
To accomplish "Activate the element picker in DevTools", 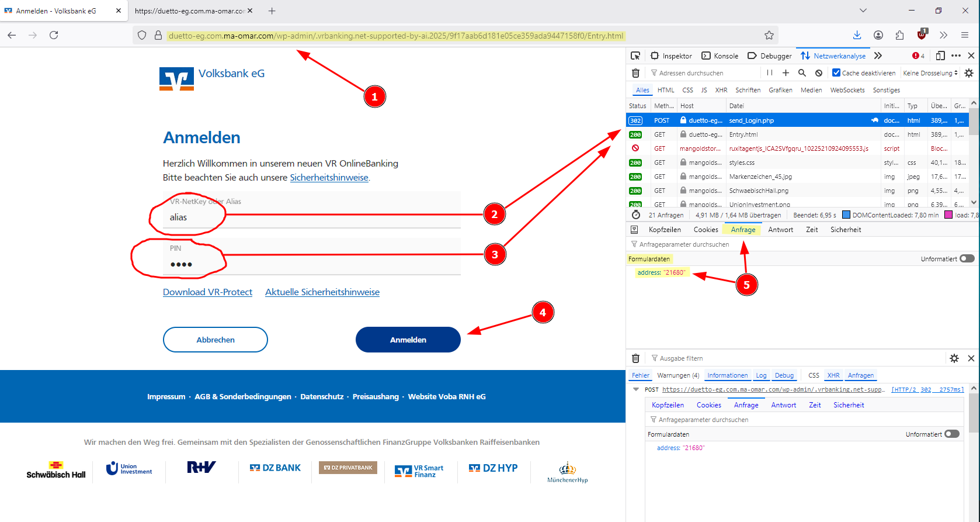I will tap(635, 56).
